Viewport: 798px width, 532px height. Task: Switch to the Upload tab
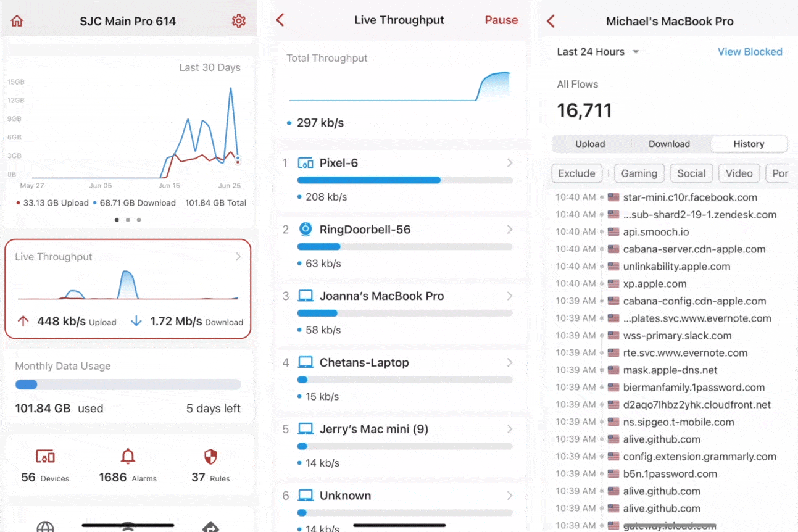590,144
